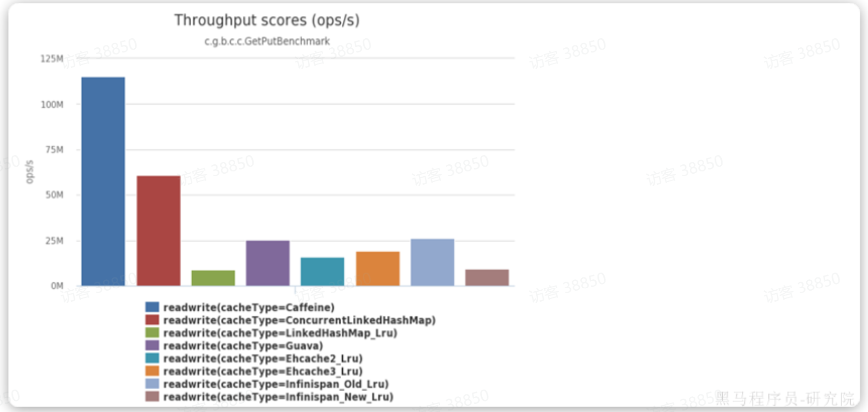Toggle readwrite(cacheType=Guava) legend label
The image size is (868, 412).
(243, 346)
